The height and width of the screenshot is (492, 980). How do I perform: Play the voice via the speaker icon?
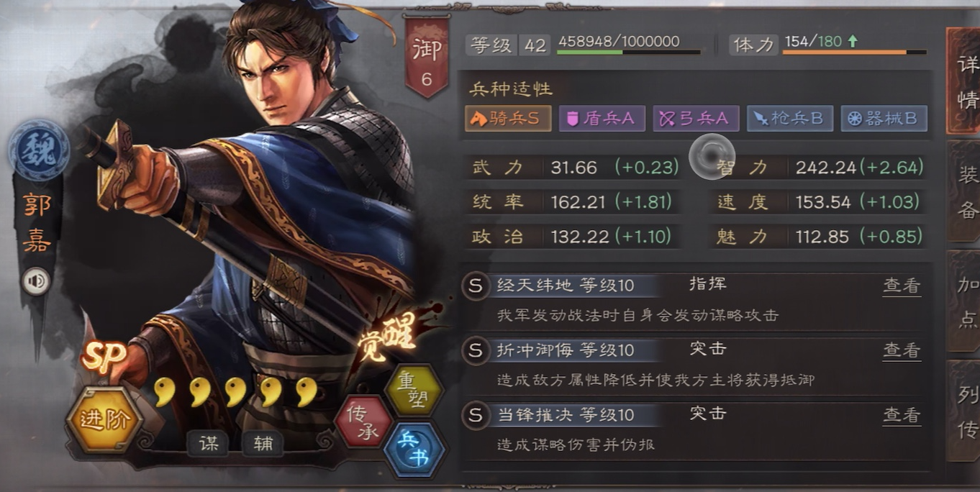pos(35,281)
